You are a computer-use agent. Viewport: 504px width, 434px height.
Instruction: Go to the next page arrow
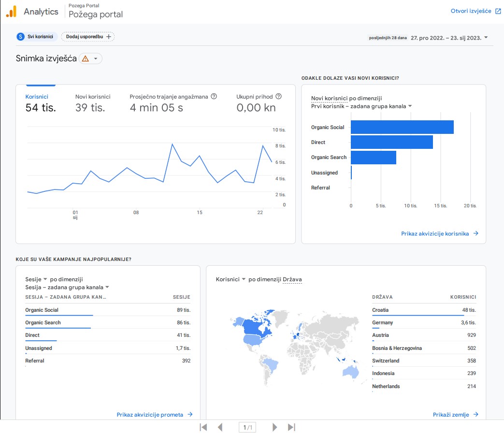pos(274,427)
